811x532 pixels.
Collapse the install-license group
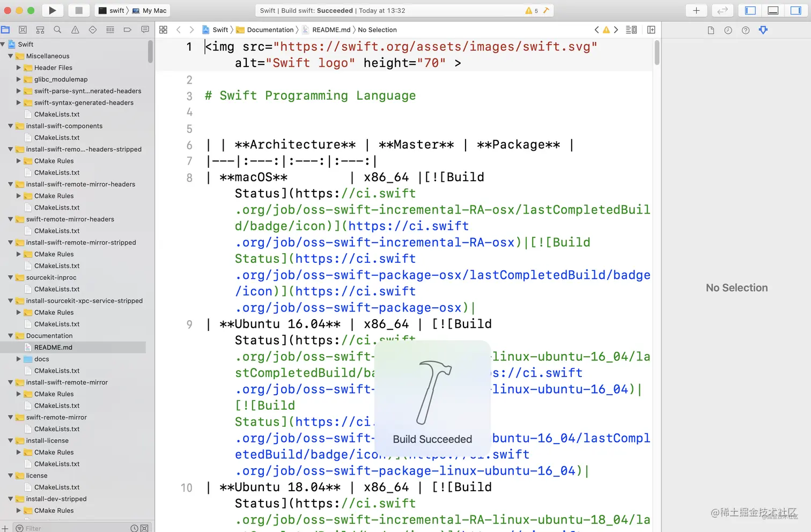pos(10,441)
